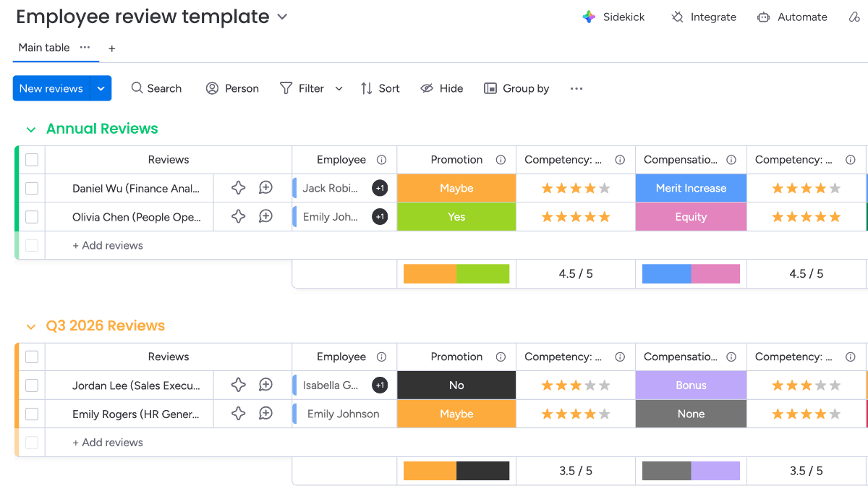The image size is (868, 486).
Task: Open the Integrate menu
Action: click(x=704, y=17)
